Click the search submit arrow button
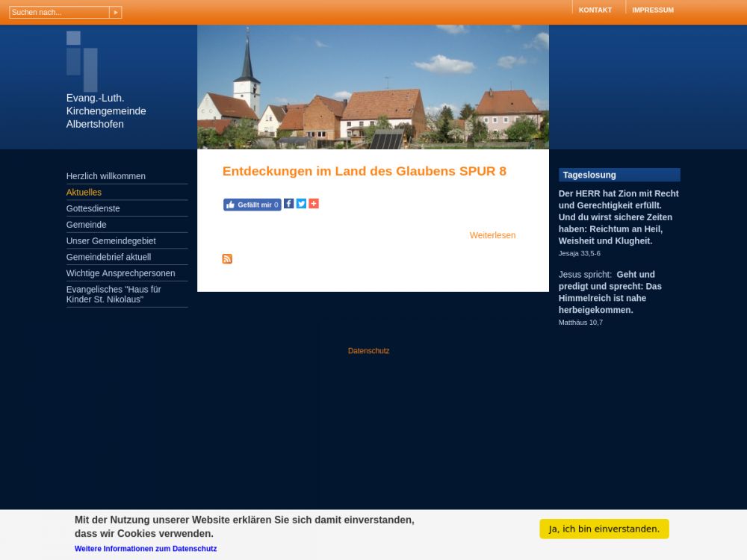Screen dimensions: 747x560 (115, 13)
